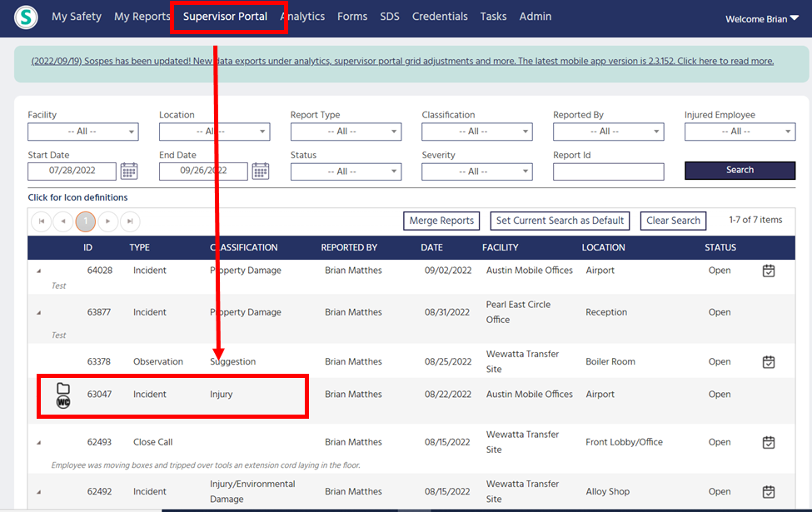Open the Report Type dropdown

[x=346, y=132]
